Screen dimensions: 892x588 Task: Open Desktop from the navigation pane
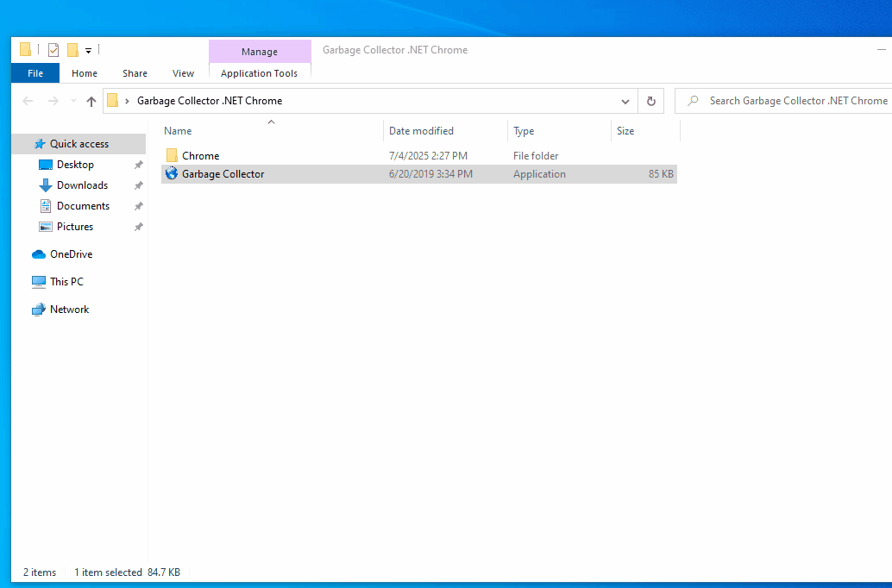point(75,165)
